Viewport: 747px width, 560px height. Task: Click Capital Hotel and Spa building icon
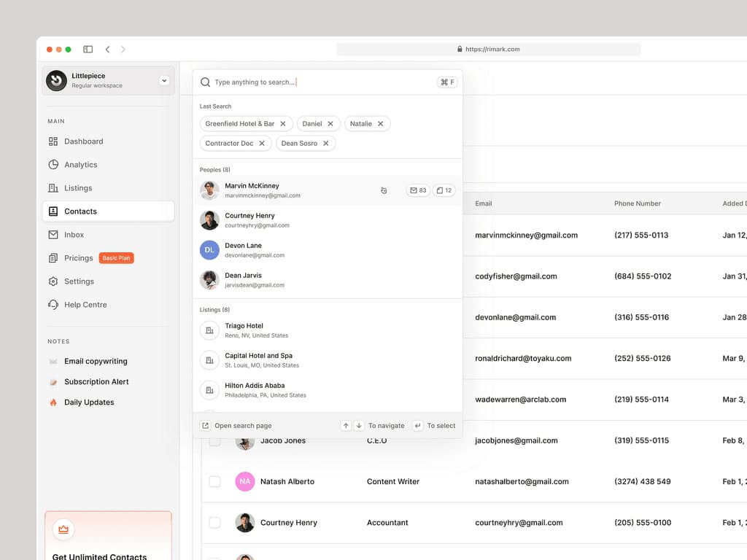point(209,360)
